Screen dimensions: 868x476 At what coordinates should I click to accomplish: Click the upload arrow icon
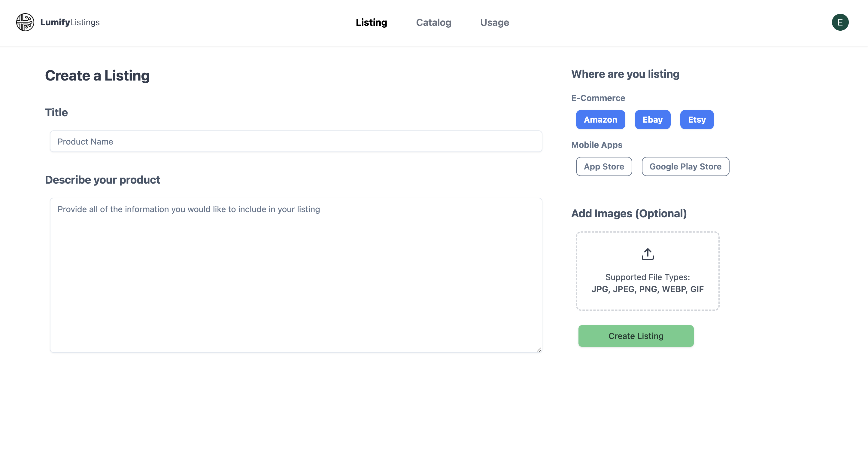(647, 254)
